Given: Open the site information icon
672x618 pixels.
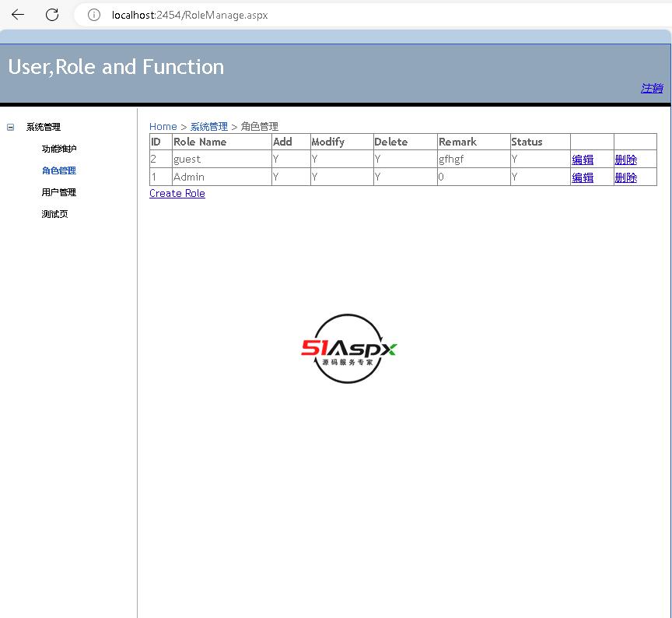Looking at the screenshot, I should click(94, 15).
